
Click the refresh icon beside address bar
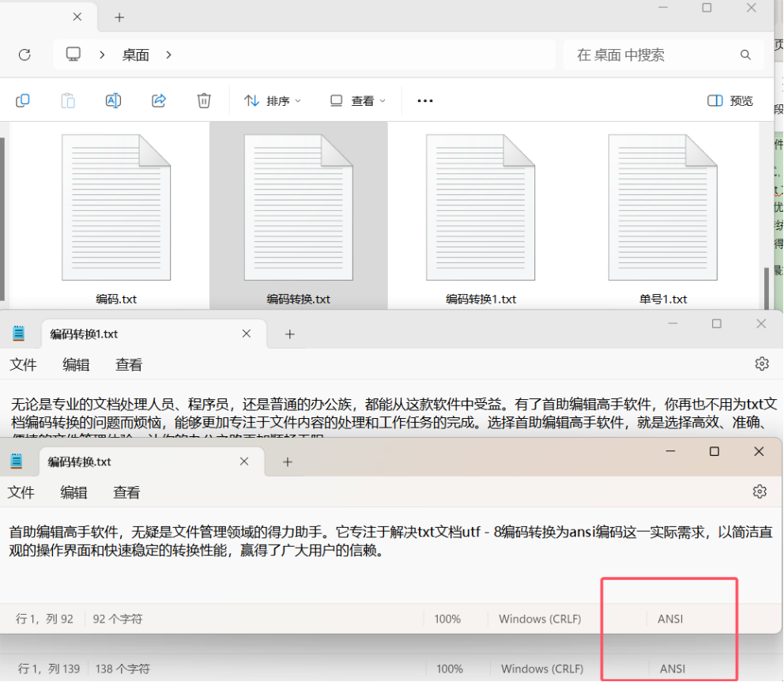pyautogui.click(x=24, y=55)
